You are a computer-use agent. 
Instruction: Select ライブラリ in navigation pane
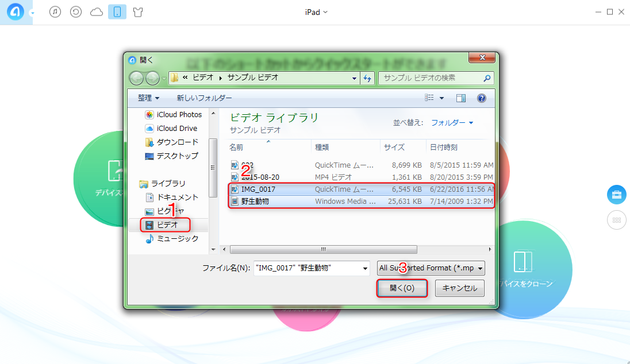tap(162, 183)
